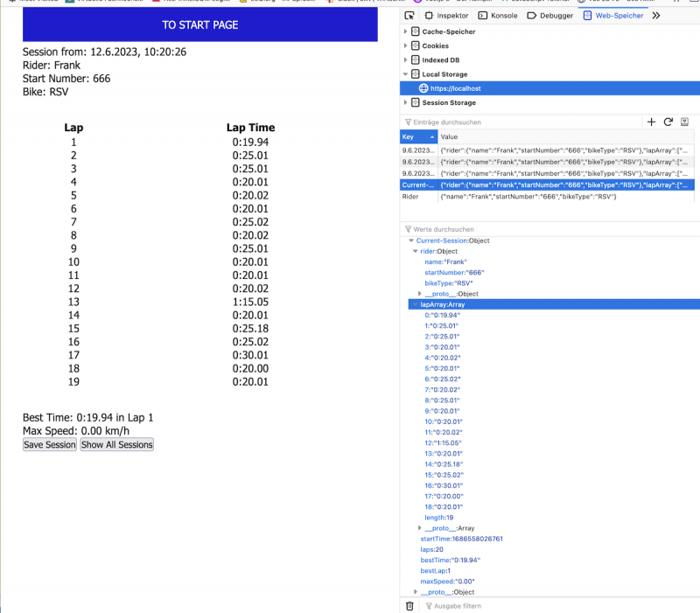
Task: Select the Current-Session storage row
Action: 547,185
